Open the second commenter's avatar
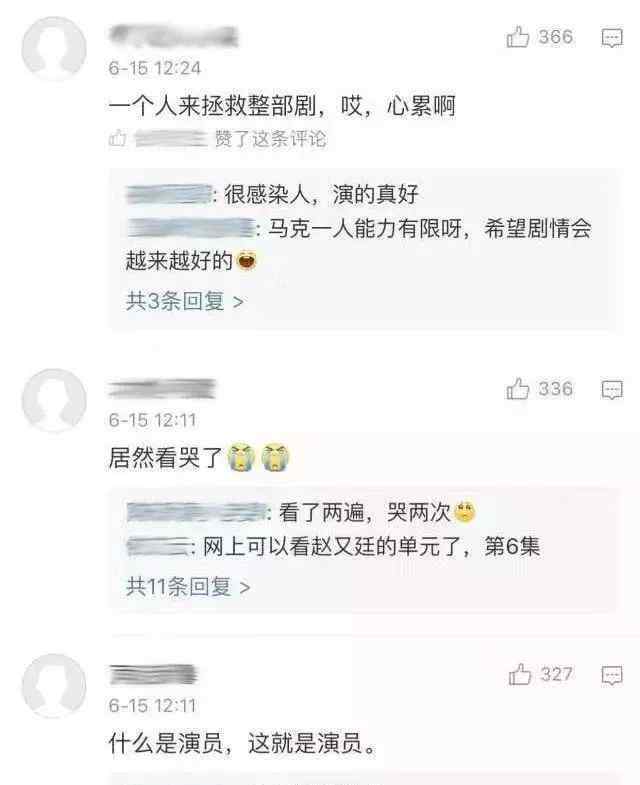 [54, 401]
